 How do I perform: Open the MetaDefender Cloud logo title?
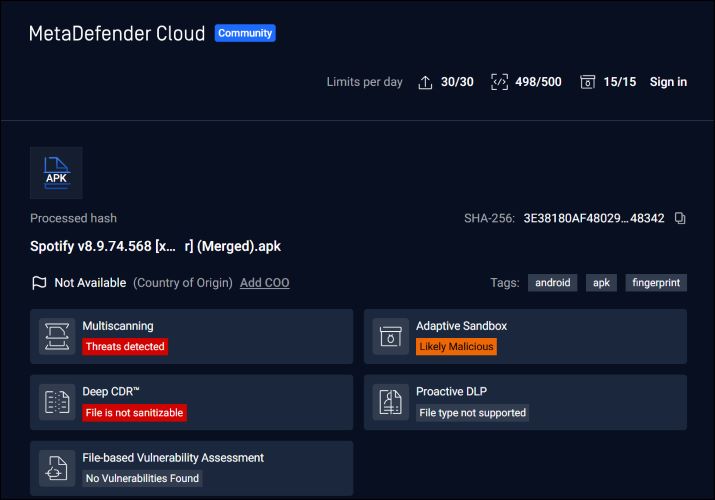coord(117,34)
